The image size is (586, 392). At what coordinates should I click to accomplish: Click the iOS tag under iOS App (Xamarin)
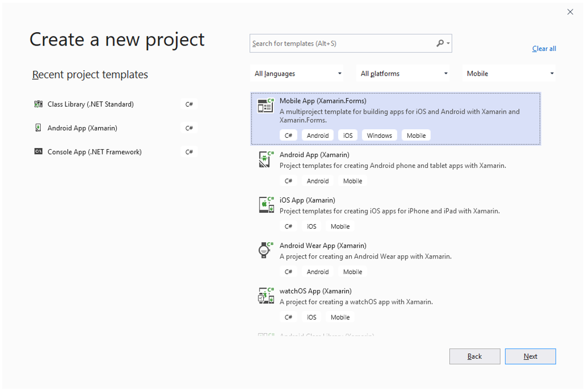click(311, 226)
